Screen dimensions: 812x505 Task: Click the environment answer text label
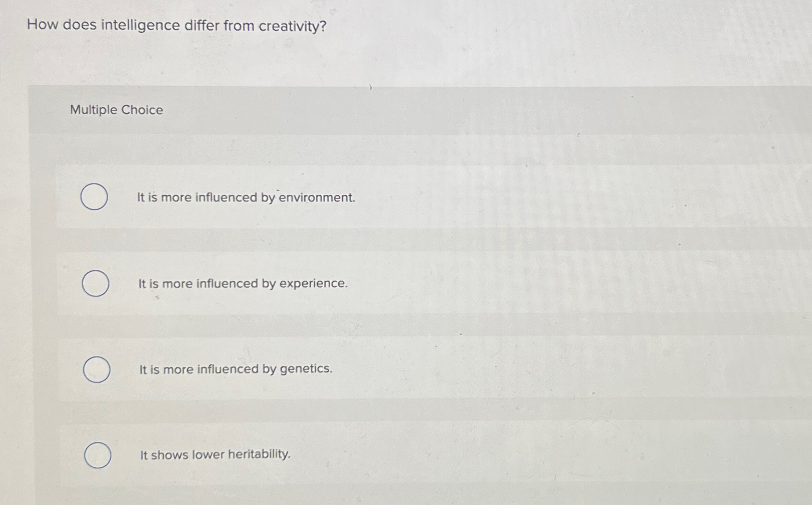click(x=245, y=197)
